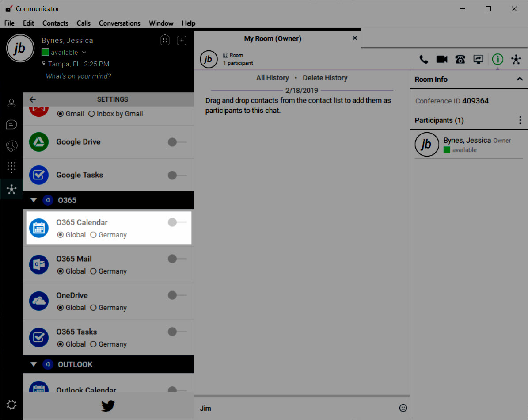Open the Call history sidebar icon
The height and width of the screenshot is (420, 528).
tap(11, 146)
